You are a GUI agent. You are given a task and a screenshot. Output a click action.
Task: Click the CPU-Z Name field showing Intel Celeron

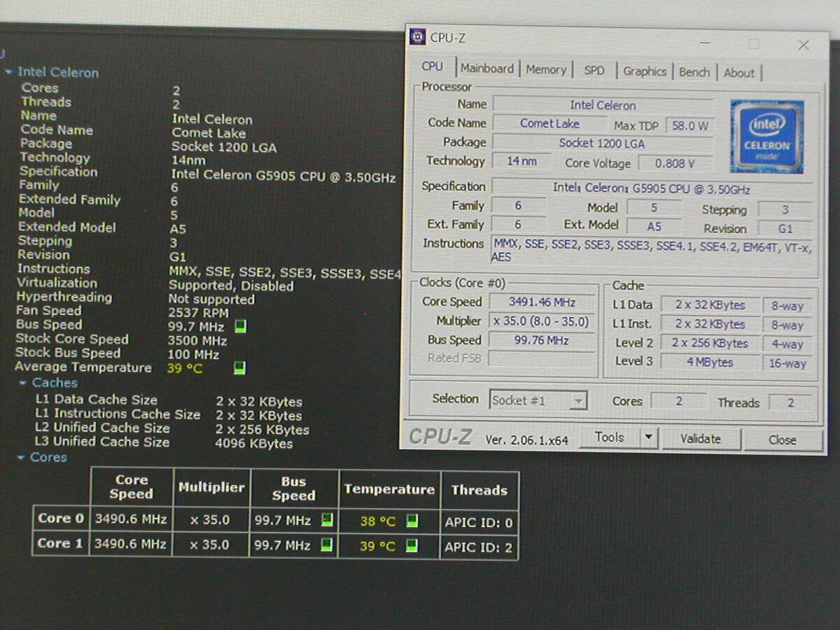tap(603, 105)
